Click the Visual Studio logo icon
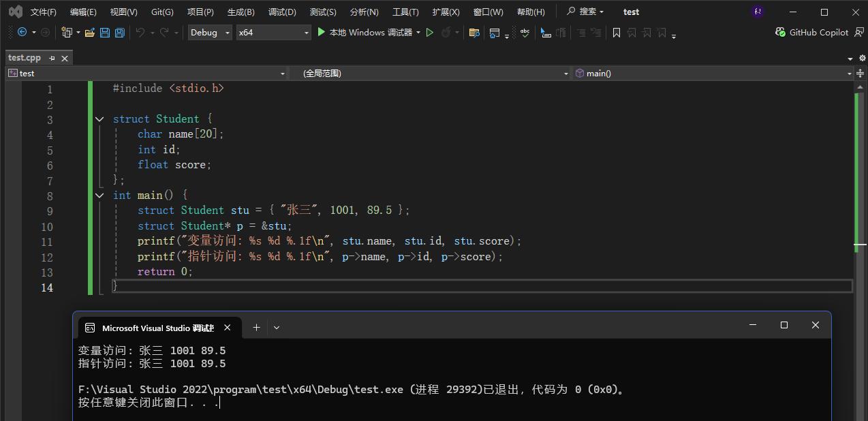 pyautogui.click(x=15, y=12)
